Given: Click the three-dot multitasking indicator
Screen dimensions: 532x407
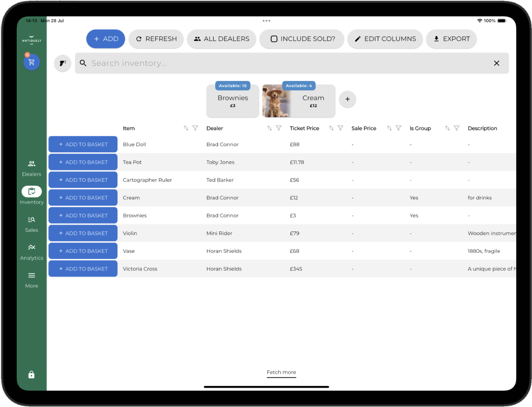Looking at the screenshot, I should tap(266, 21).
